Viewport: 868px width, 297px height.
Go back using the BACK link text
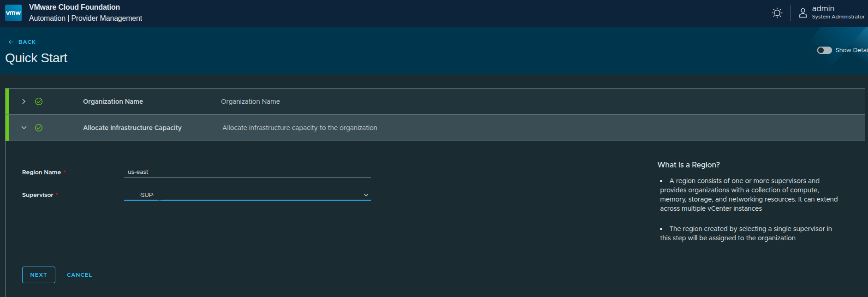pos(27,42)
